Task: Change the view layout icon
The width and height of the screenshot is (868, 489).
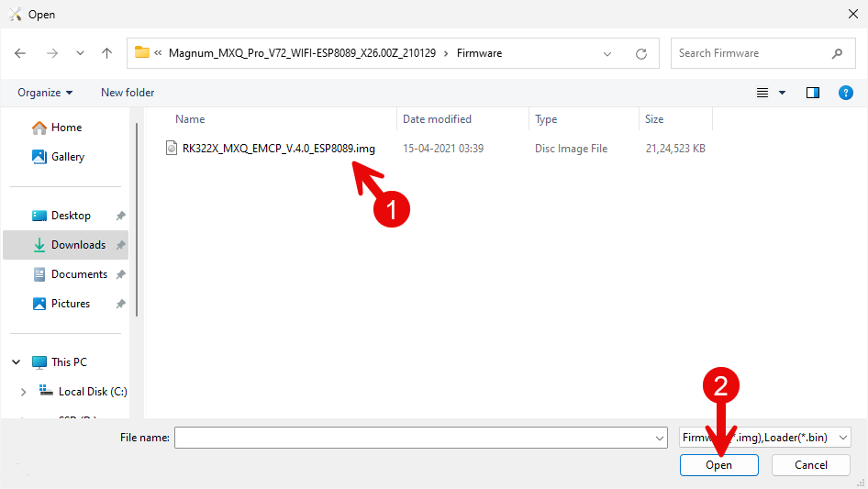Action: 762,93
